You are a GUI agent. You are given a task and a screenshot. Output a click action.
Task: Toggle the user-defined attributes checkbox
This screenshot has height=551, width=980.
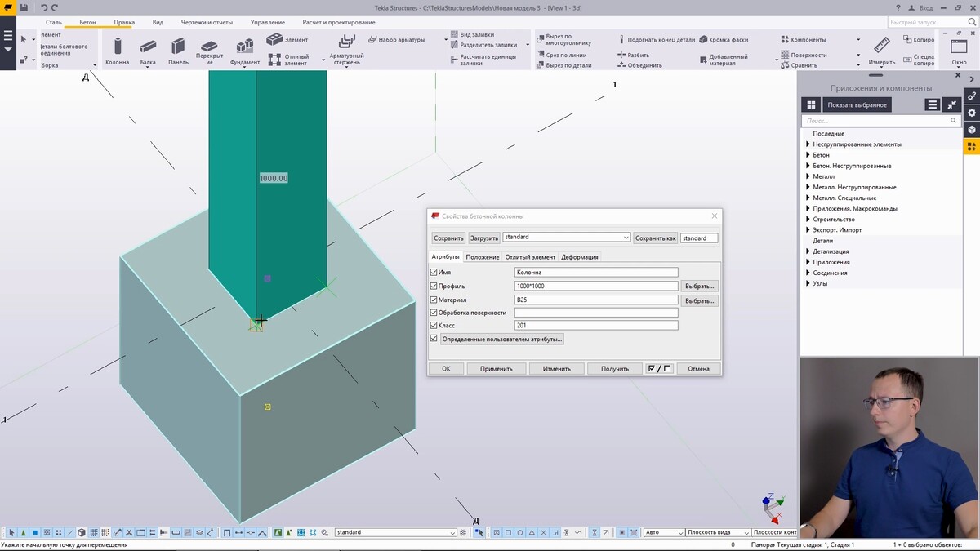coord(434,338)
